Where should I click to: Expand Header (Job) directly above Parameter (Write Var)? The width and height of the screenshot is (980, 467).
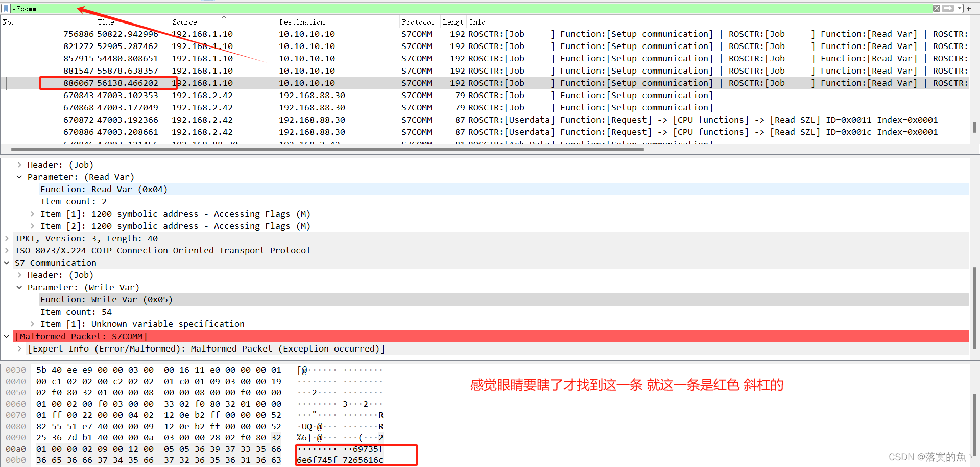19,275
